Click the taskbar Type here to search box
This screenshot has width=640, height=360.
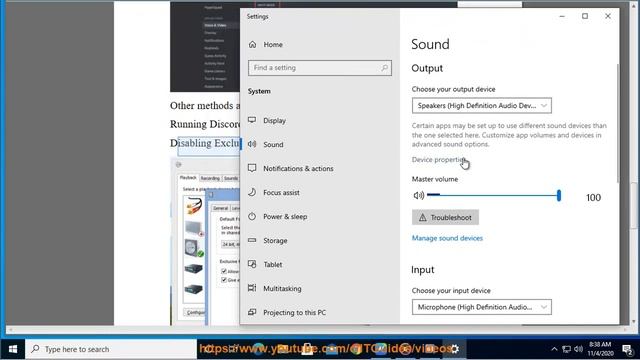(x=111, y=349)
